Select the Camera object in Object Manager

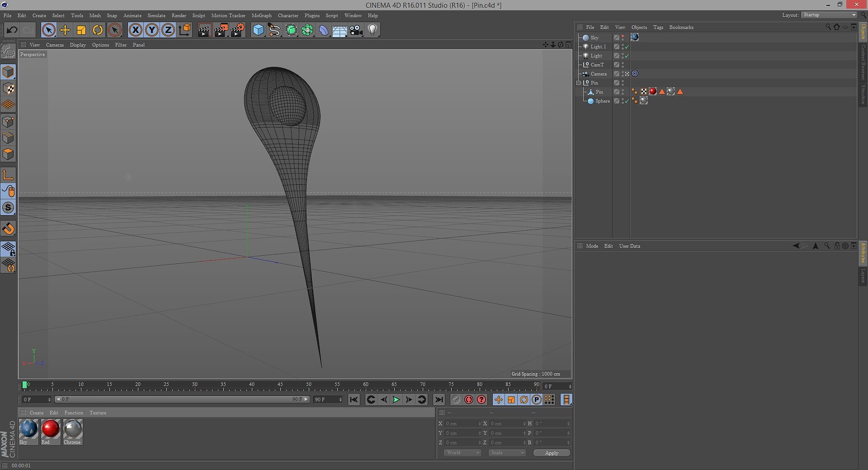click(599, 74)
